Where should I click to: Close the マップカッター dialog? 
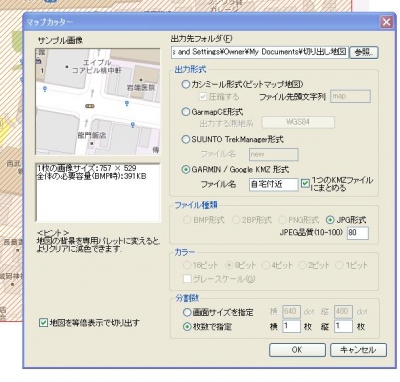click(386, 22)
